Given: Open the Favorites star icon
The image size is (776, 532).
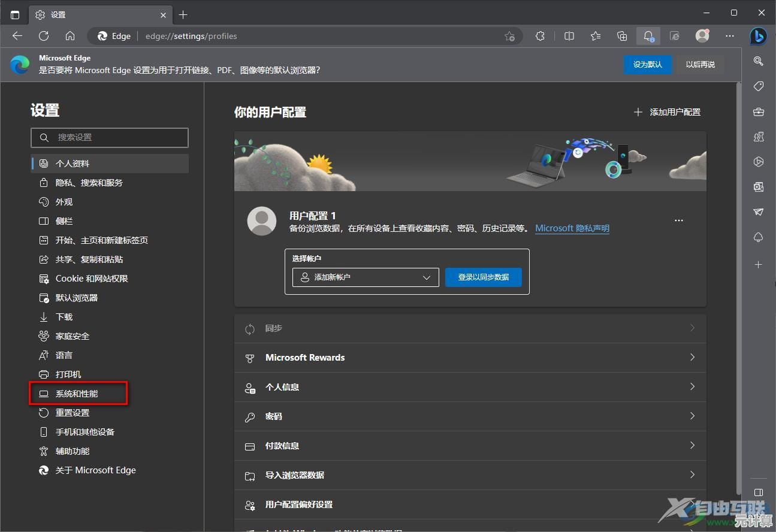Looking at the screenshot, I should point(595,36).
